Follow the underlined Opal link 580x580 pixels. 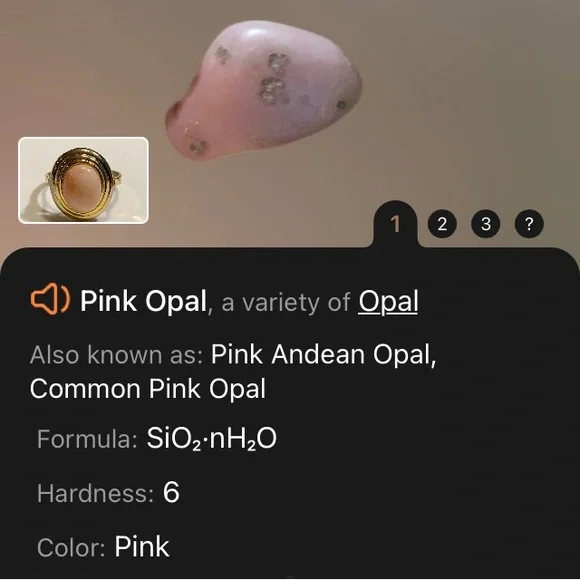point(388,302)
